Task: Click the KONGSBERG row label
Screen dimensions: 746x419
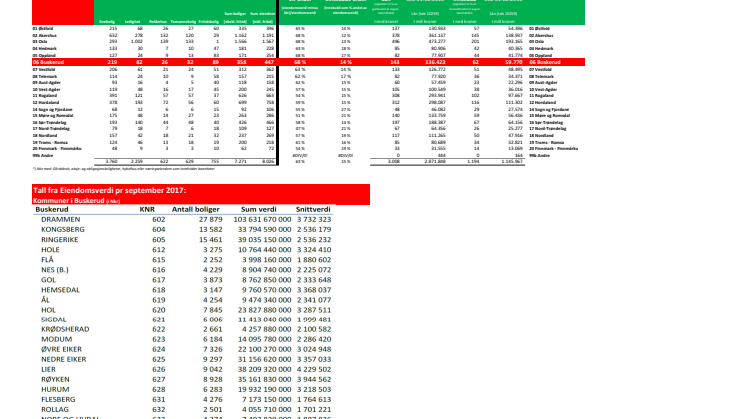Action: click(63, 229)
